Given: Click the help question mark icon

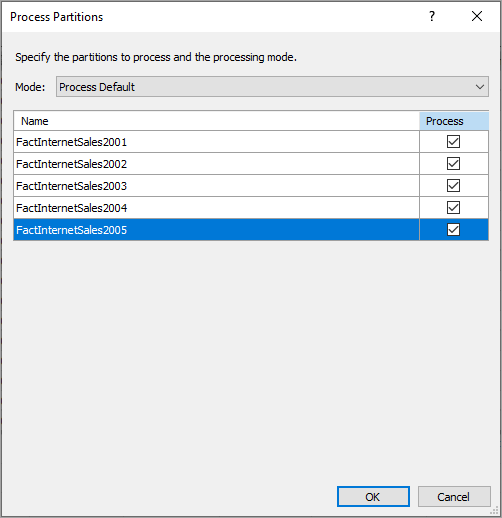Looking at the screenshot, I should pyautogui.click(x=432, y=16).
